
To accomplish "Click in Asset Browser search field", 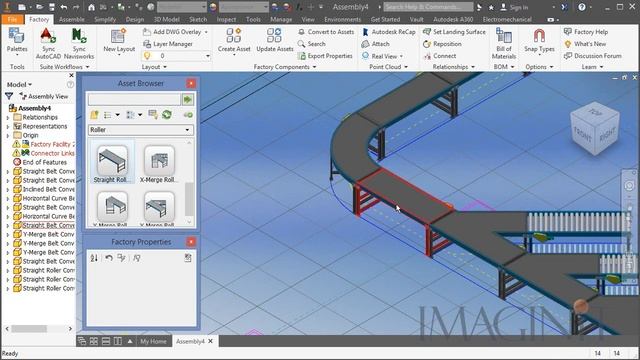I will (134, 99).
